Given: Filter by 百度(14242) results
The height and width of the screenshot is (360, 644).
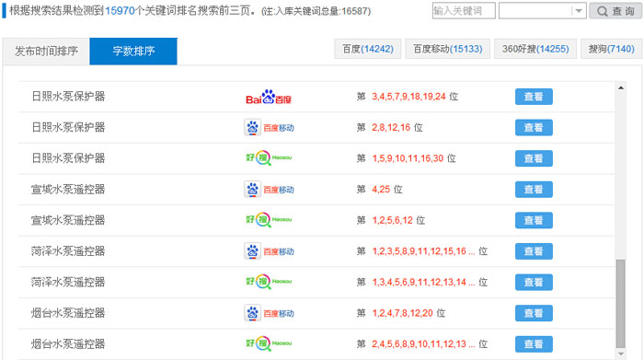Looking at the screenshot, I should (368, 49).
